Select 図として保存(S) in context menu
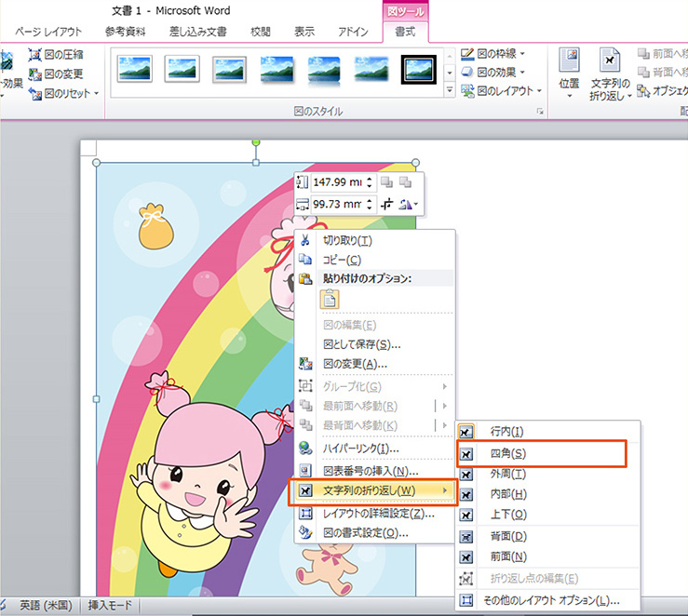The image size is (688, 616). pyautogui.click(x=374, y=344)
